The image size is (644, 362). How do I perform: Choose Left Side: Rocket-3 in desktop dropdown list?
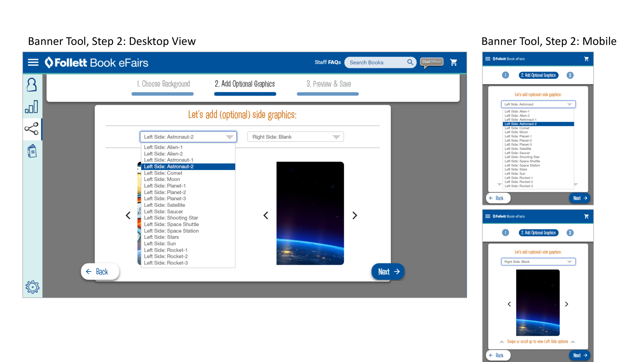click(x=188, y=263)
